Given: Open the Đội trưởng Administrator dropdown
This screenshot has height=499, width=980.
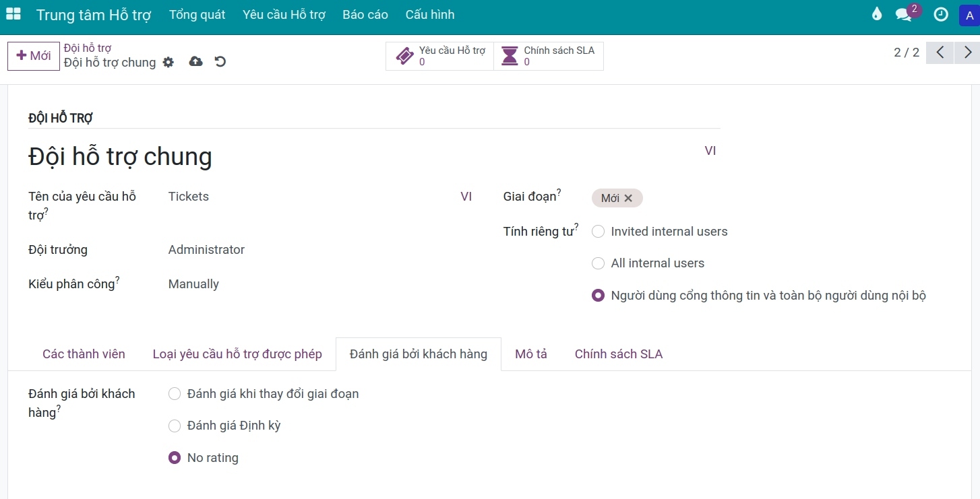Looking at the screenshot, I should tap(320, 250).
